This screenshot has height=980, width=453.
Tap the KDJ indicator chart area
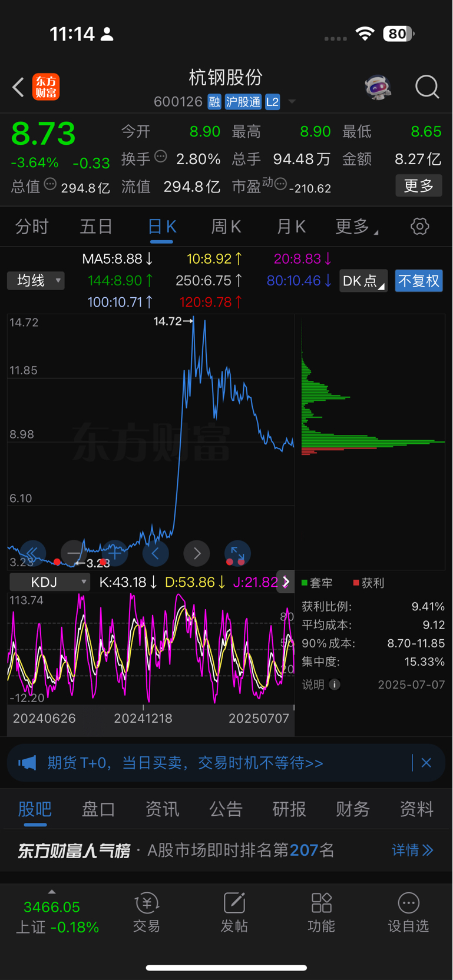coord(151,649)
